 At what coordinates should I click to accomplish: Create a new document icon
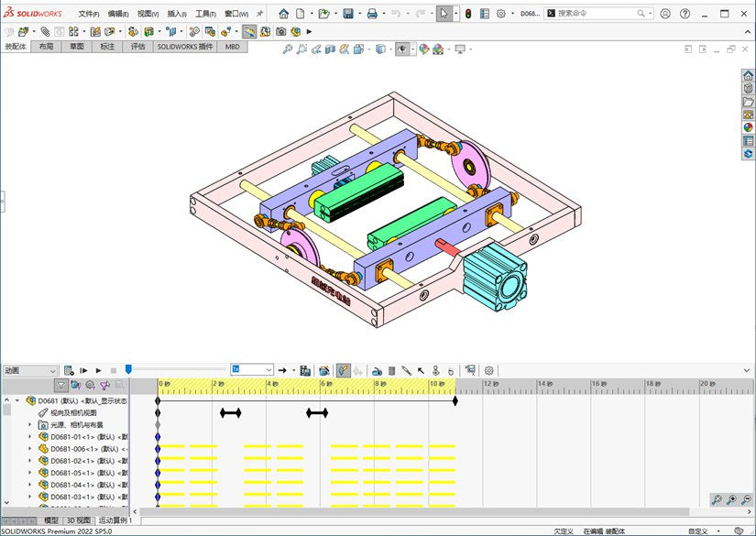[x=301, y=14]
